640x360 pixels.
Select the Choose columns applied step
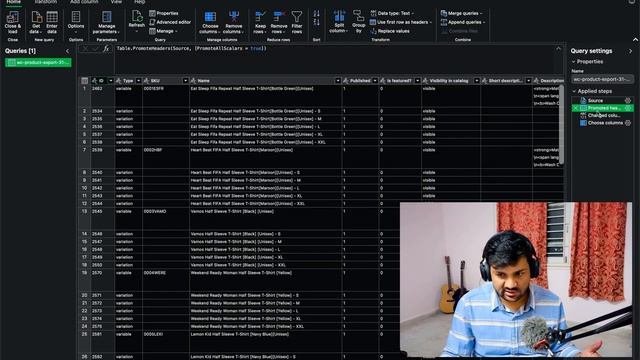[x=605, y=123]
